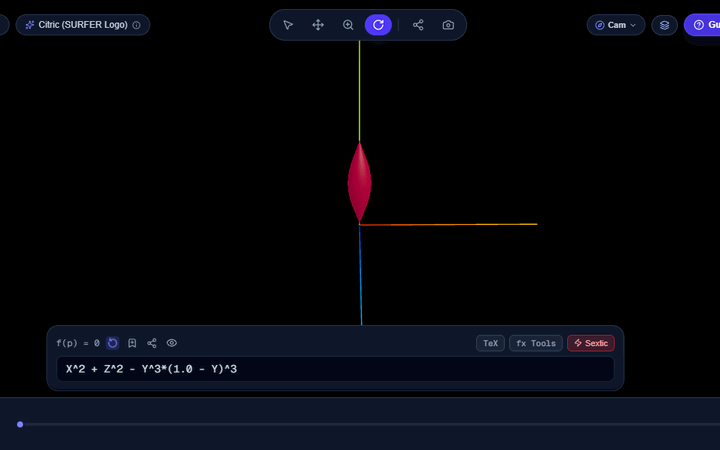Viewport: 720px width, 450px height.
Task: Click inside the formula input field
Action: point(335,369)
